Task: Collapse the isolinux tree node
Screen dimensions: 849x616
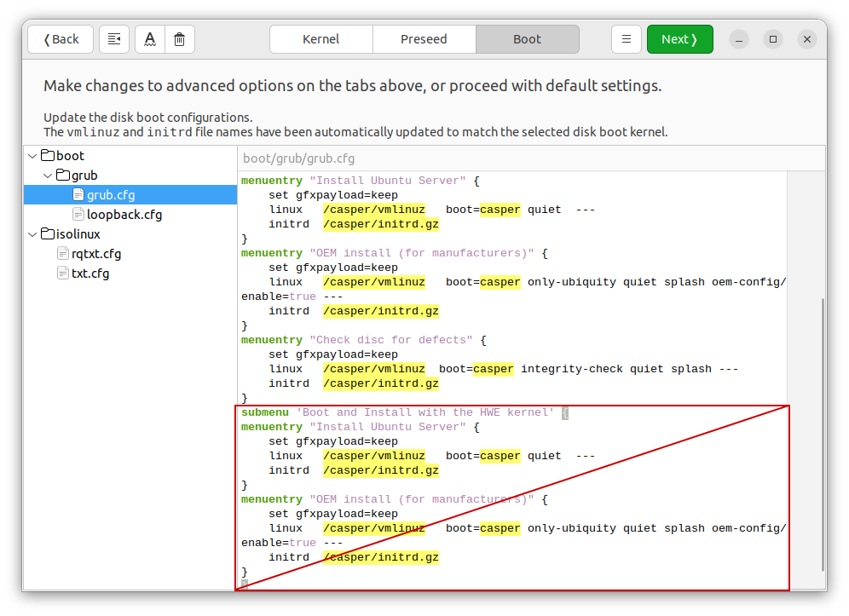Action: point(32,233)
